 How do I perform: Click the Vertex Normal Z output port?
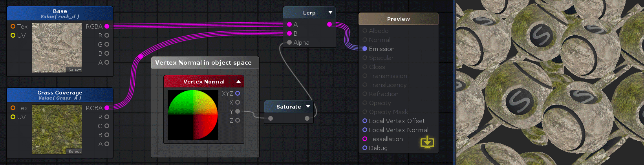[238, 120]
